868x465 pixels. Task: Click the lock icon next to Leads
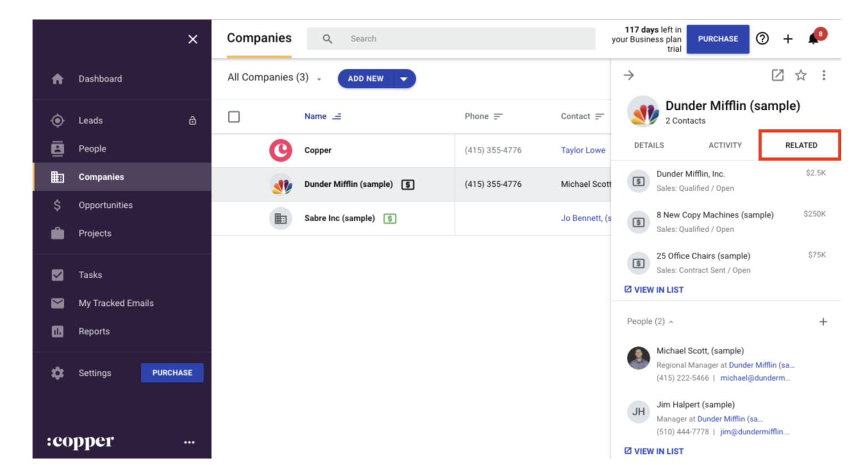click(x=192, y=120)
